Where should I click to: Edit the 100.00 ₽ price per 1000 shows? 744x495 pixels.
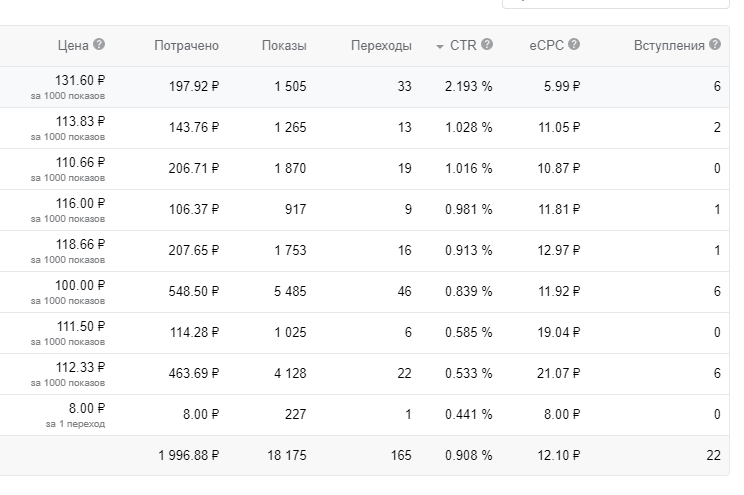coord(80,285)
